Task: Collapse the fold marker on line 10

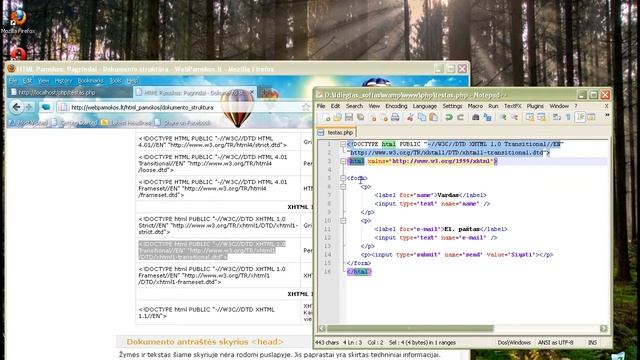Action: tap(343, 220)
